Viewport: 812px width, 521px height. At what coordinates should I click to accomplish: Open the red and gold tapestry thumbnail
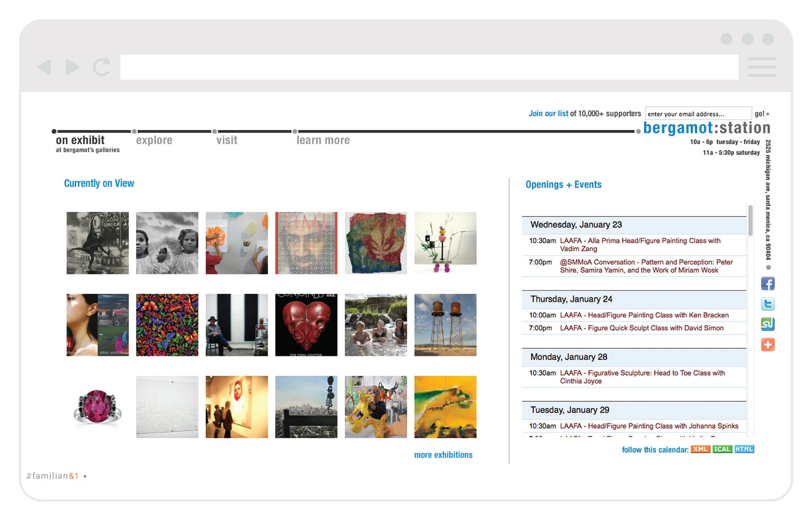click(x=376, y=243)
